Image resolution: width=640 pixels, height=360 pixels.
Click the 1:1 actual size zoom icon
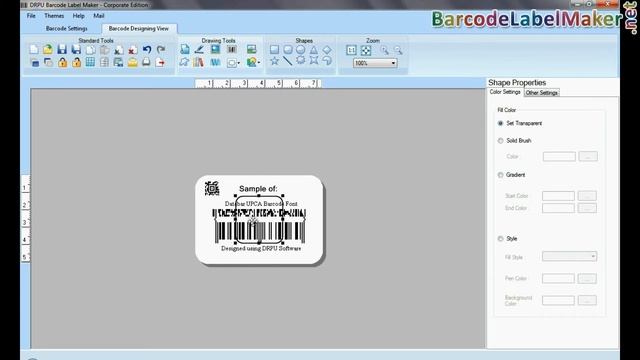(x=351, y=50)
